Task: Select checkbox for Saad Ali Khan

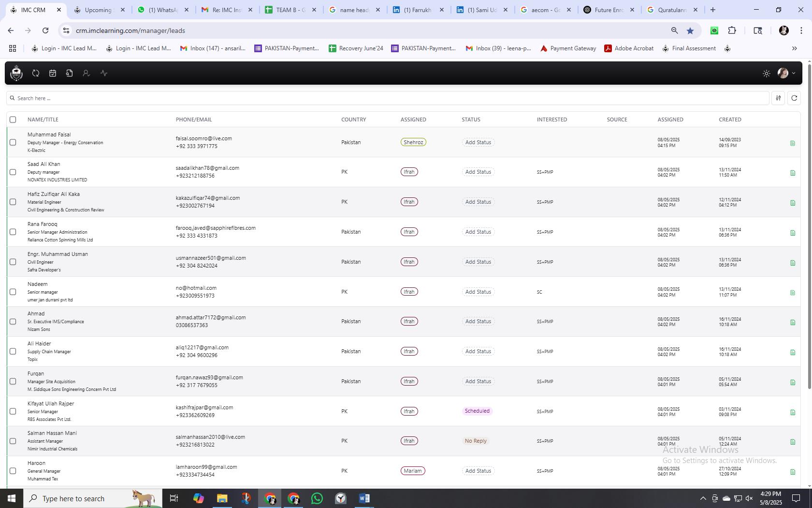Action: click(13, 172)
